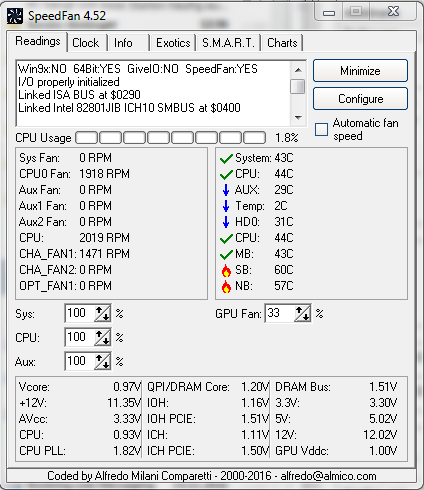424x490 pixels.
Task: Click the Aux speed percentage field
Action: pyautogui.click(x=80, y=362)
